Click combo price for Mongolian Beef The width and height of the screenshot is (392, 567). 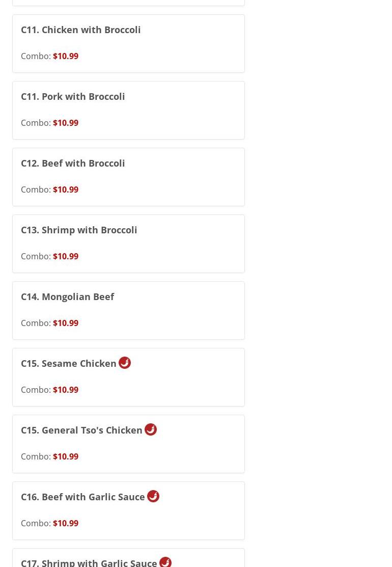(66, 323)
